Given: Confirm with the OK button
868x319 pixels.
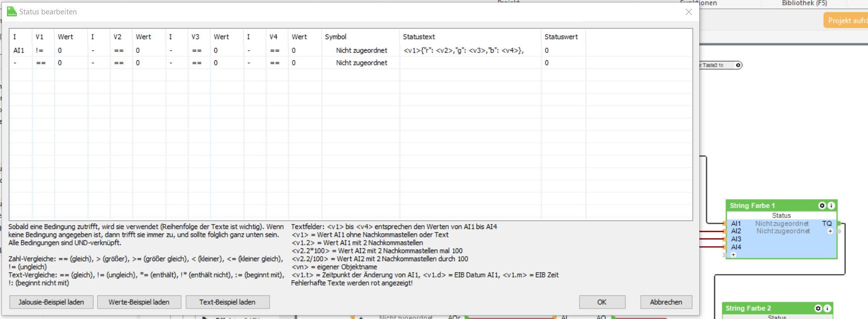Looking at the screenshot, I should pos(602,302).
